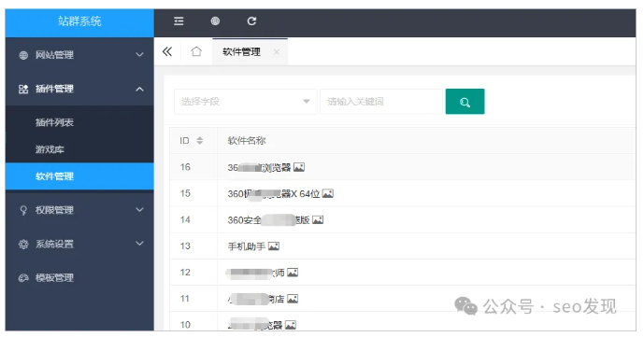This screenshot has width=644, height=337.
Task: Close the 软件管理 tab
Action: click(x=277, y=51)
